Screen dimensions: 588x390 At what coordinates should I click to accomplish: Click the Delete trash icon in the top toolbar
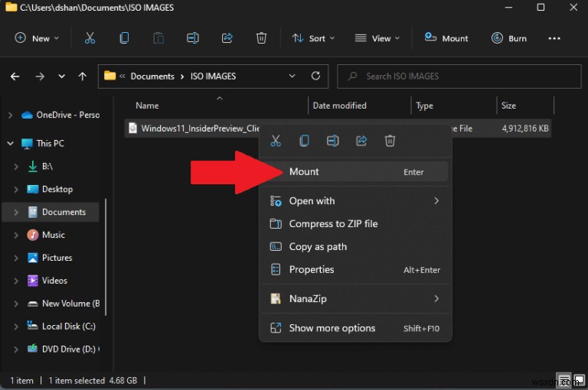coord(261,37)
